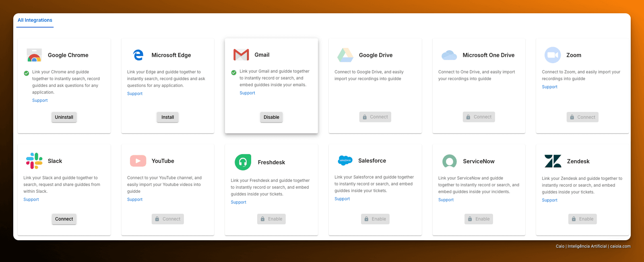Image resolution: width=644 pixels, height=262 pixels.
Task: Click the Zendesk logo icon
Action: tap(553, 161)
